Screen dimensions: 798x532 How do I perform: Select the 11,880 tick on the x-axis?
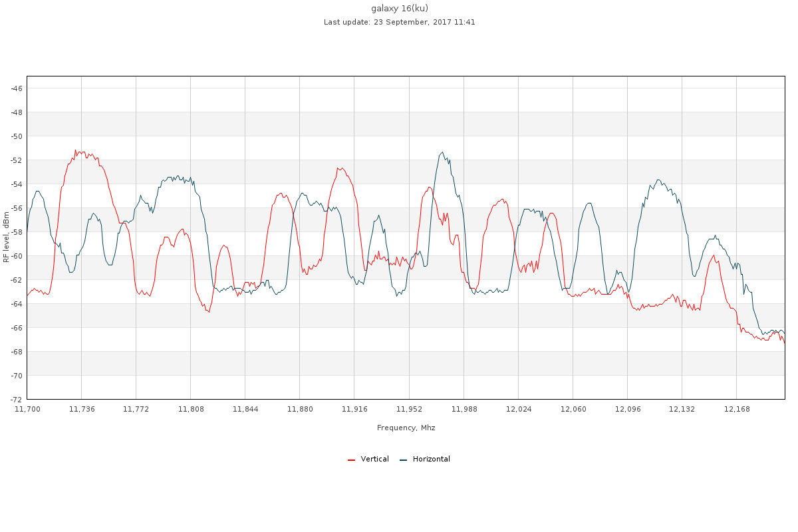(x=300, y=409)
